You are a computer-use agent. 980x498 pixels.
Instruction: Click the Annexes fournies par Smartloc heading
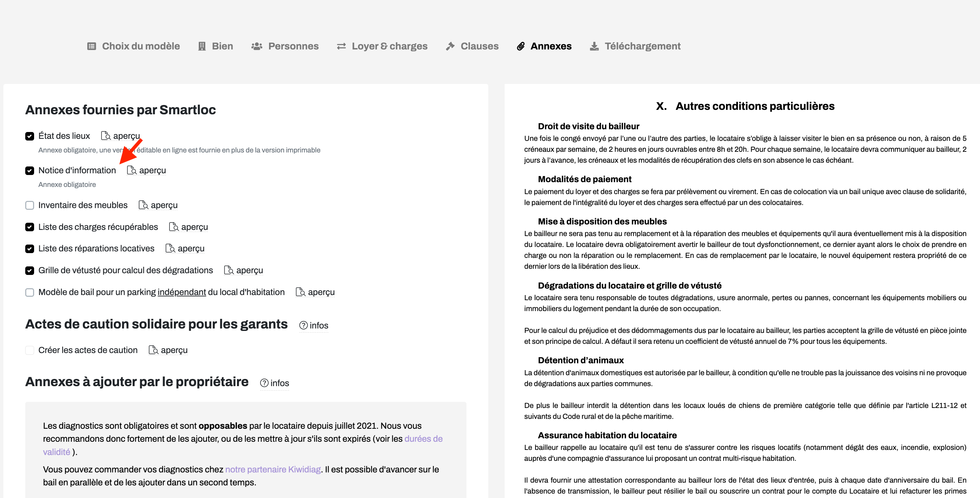click(x=120, y=109)
